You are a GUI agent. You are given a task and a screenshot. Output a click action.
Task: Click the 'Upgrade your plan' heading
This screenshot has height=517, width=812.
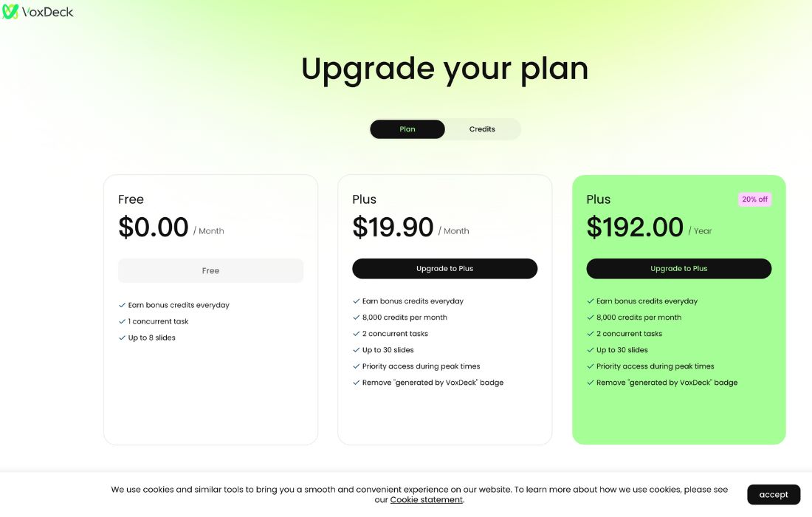pos(444,69)
